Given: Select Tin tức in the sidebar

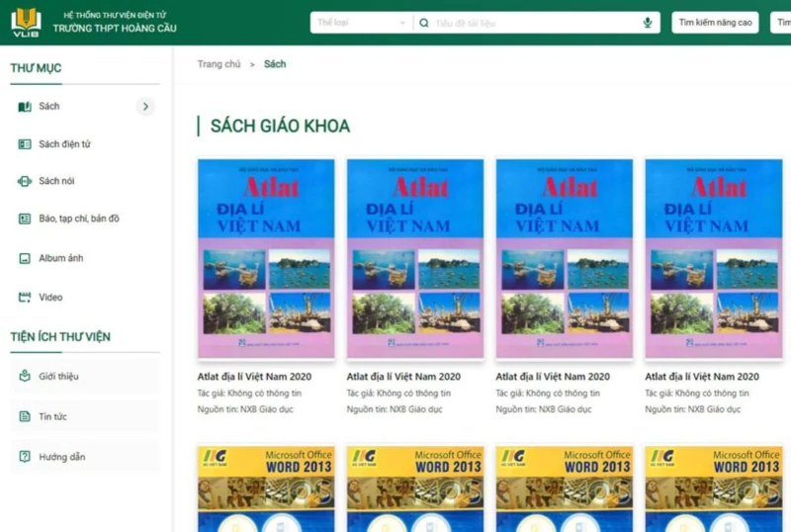Looking at the screenshot, I should 52,416.
